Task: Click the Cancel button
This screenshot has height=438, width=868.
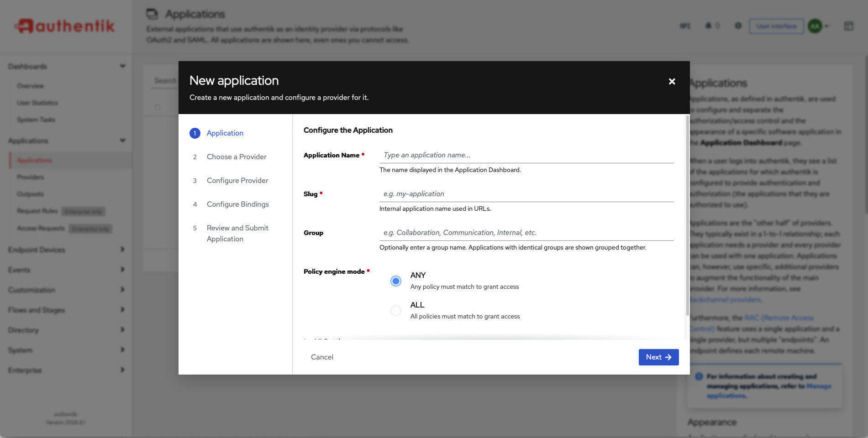Action: 322,357
